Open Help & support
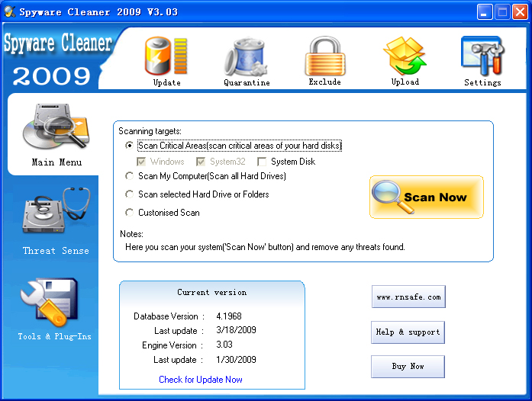 coord(408,332)
